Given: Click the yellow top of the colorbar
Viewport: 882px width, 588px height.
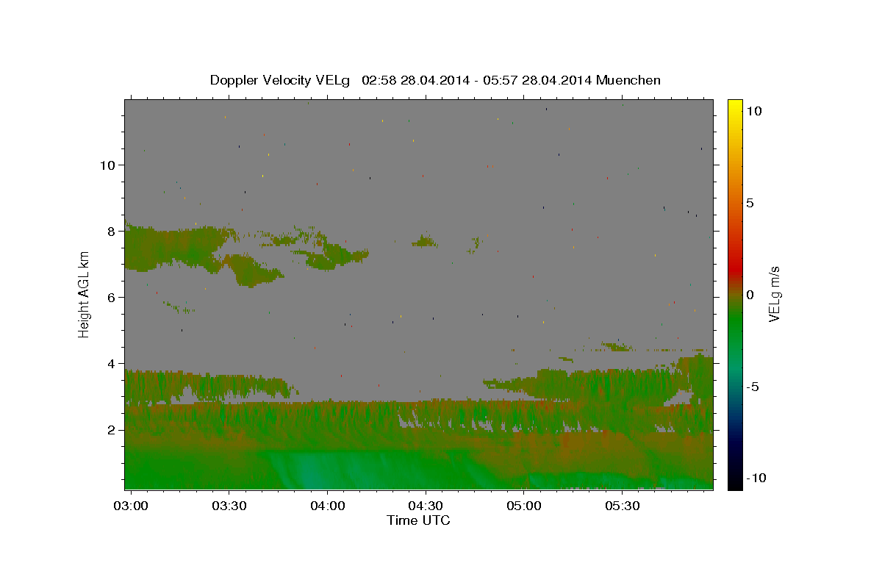Looking at the screenshot, I should [735, 104].
